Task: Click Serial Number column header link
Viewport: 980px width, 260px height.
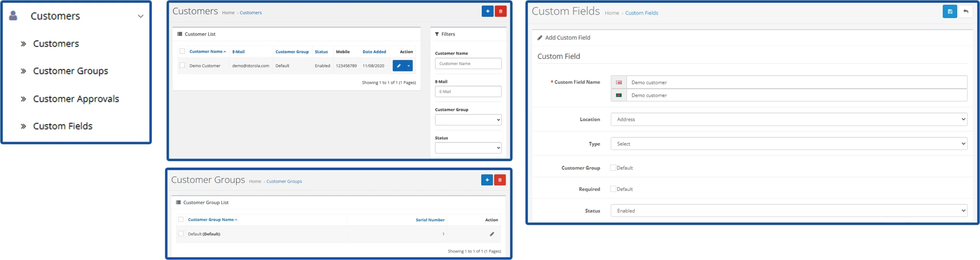Action: click(430, 220)
